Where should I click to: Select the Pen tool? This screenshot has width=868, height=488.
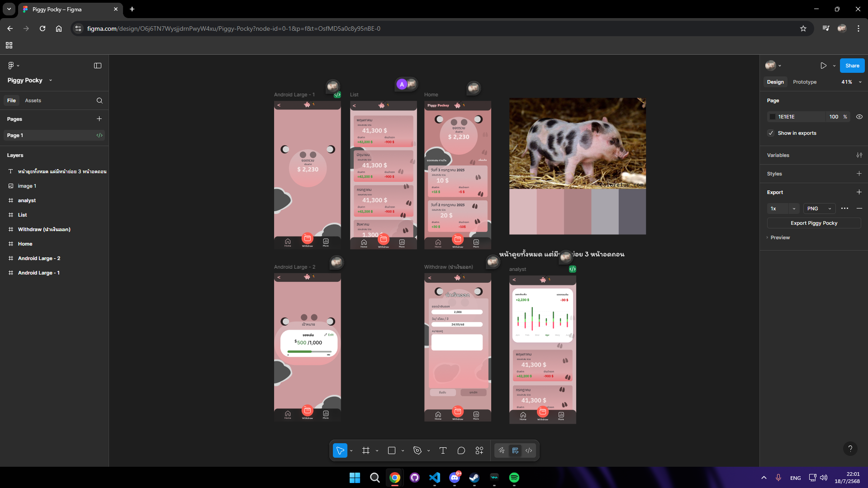(x=417, y=450)
